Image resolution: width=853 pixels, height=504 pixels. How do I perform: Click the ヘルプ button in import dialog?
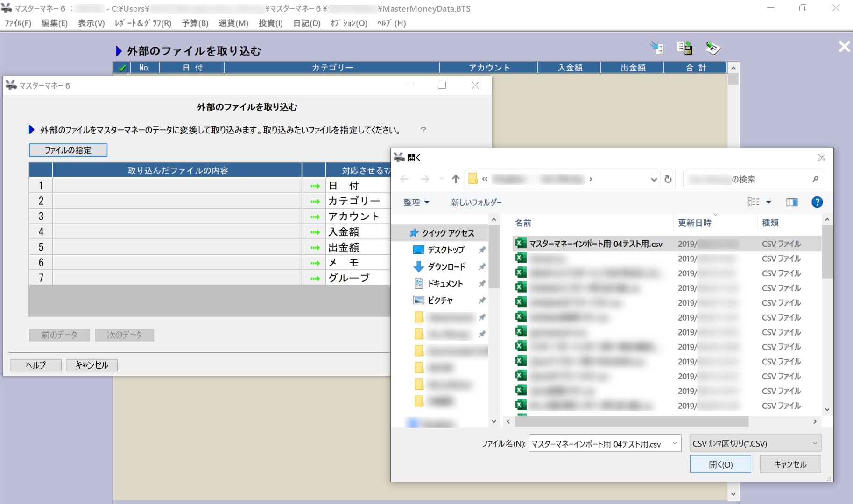coord(36,365)
